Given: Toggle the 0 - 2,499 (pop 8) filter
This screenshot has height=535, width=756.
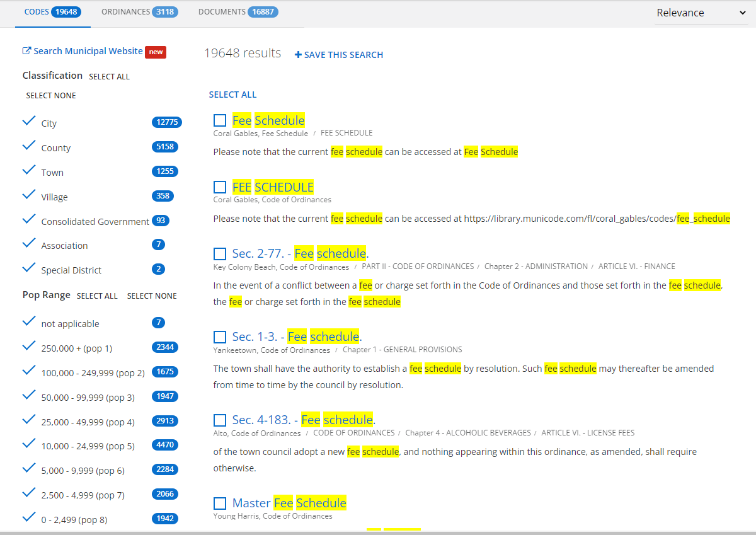Looking at the screenshot, I should point(29,517).
